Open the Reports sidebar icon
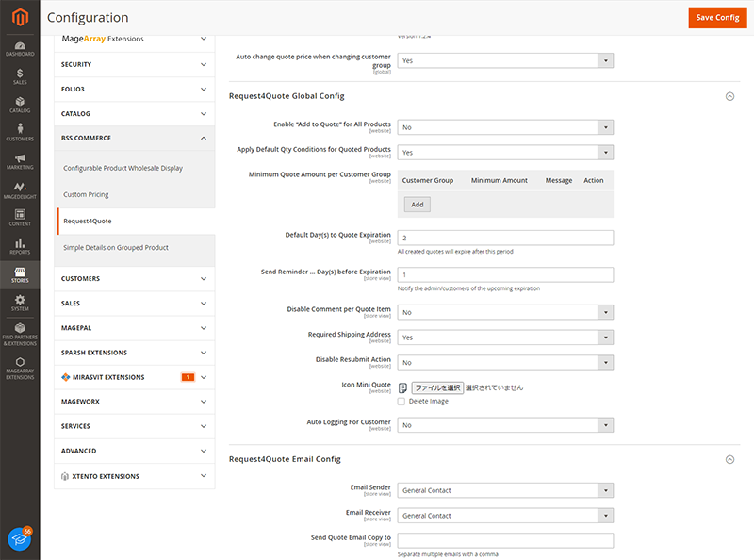This screenshot has width=754, height=560. (x=20, y=246)
